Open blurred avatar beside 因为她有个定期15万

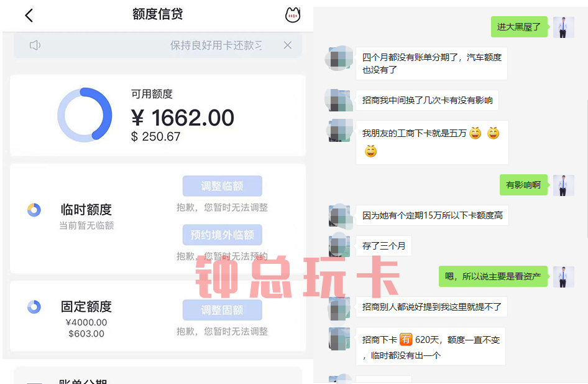pos(340,216)
